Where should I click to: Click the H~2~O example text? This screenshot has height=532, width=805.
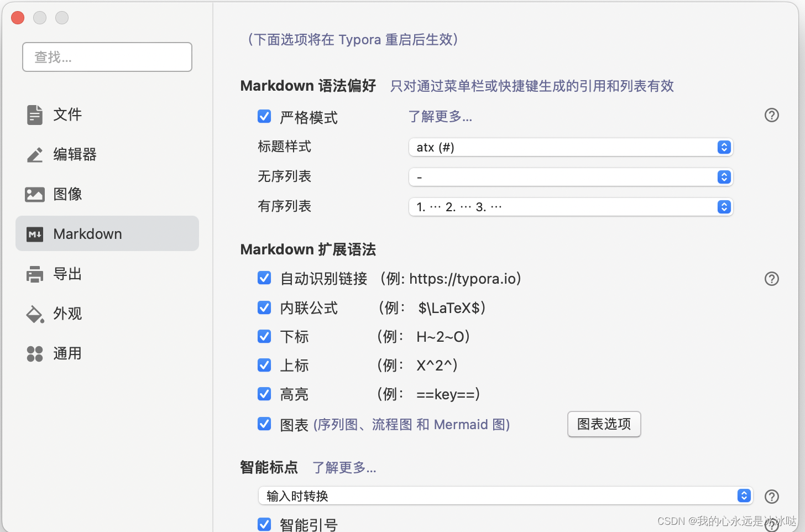pyautogui.click(x=440, y=337)
